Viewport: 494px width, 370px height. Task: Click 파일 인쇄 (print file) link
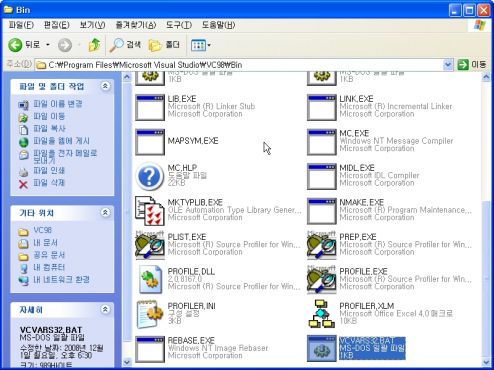[x=49, y=171]
